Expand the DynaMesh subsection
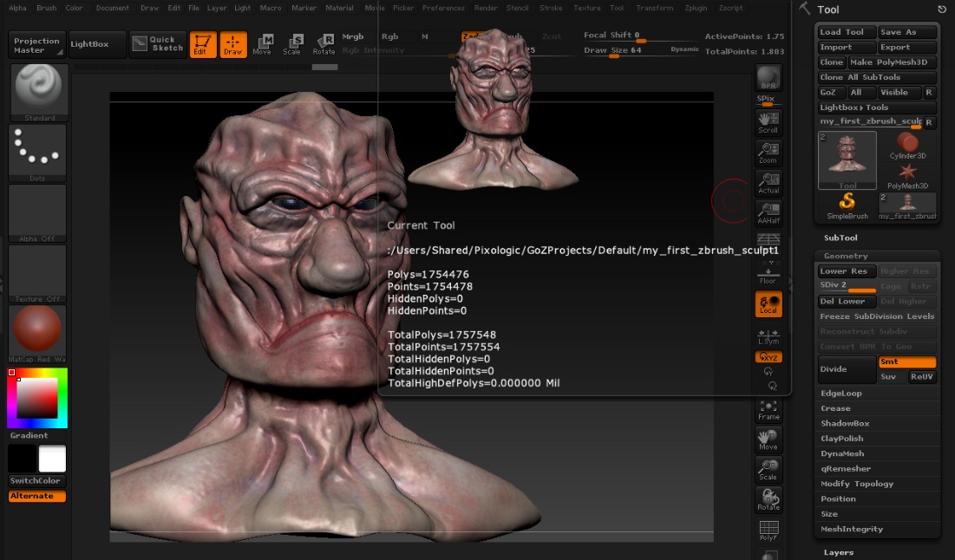 point(842,453)
